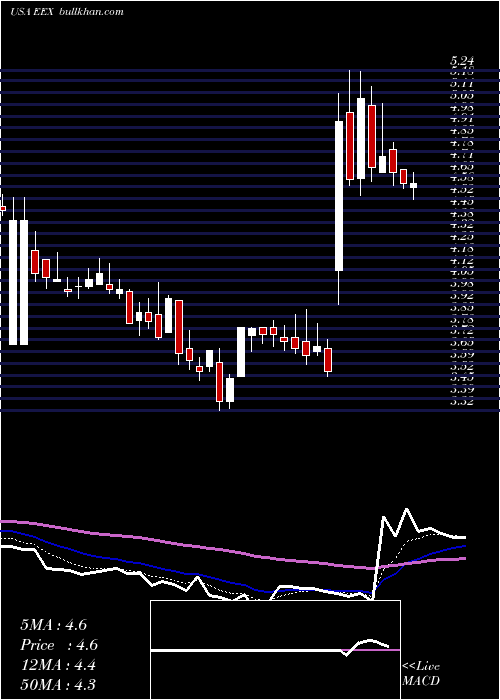Select the 'Price : 4.6' legend entry
Screen dimensions: 500x700
pos(59,645)
